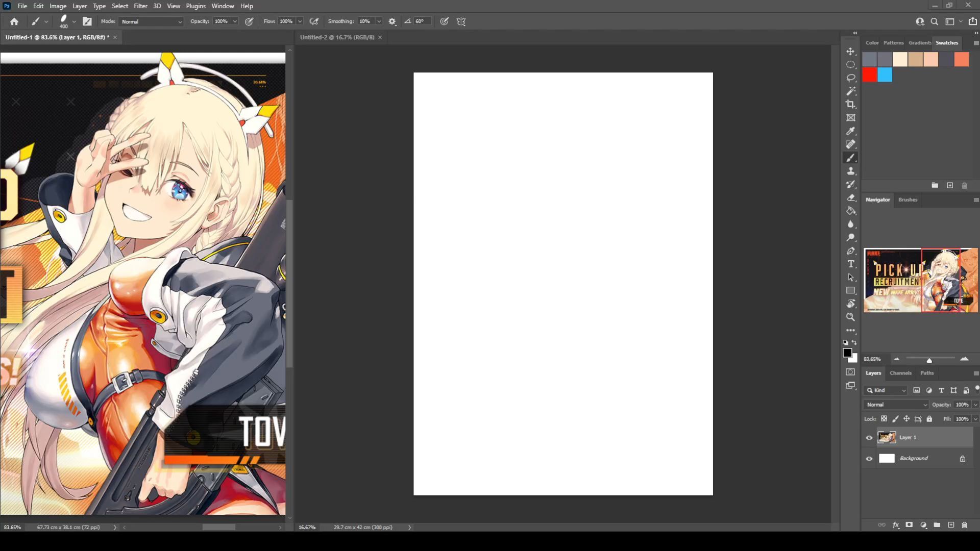Viewport: 980px width, 551px height.
Task: Pick the red swatch
Action: 870,75
